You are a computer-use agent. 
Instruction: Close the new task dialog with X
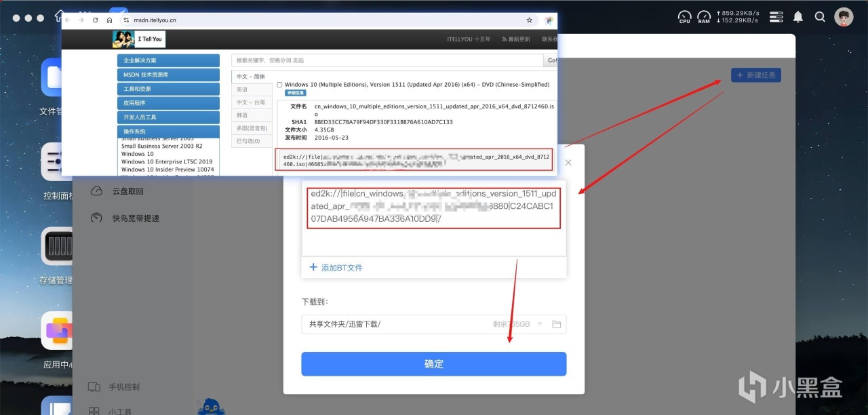568,163
